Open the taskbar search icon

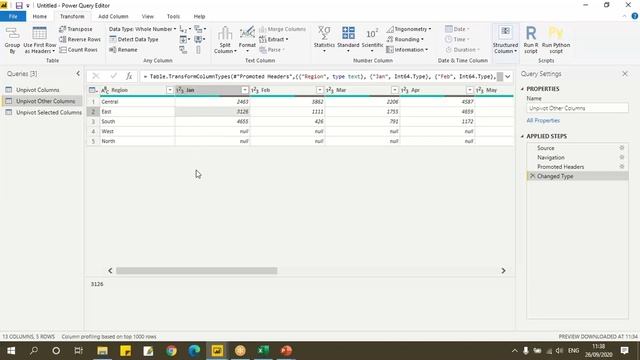point(34,350)
